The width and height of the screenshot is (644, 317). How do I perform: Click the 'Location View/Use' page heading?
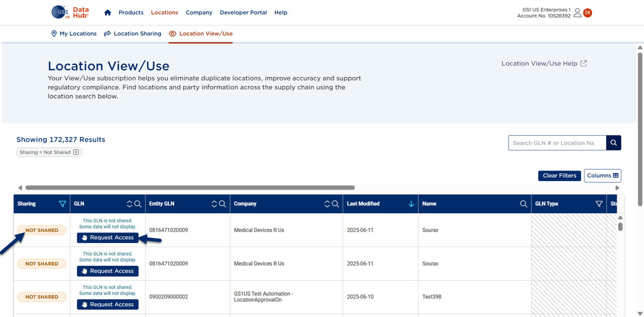click(109, 66)
